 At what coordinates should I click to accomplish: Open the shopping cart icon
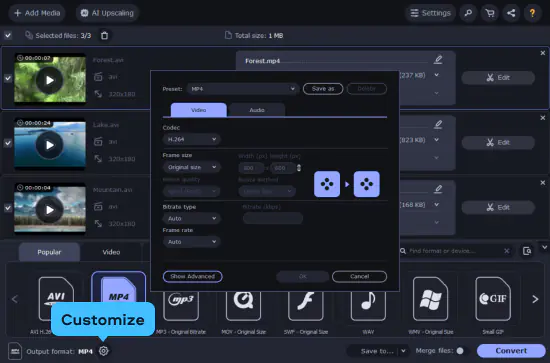(x=490, y=13)
